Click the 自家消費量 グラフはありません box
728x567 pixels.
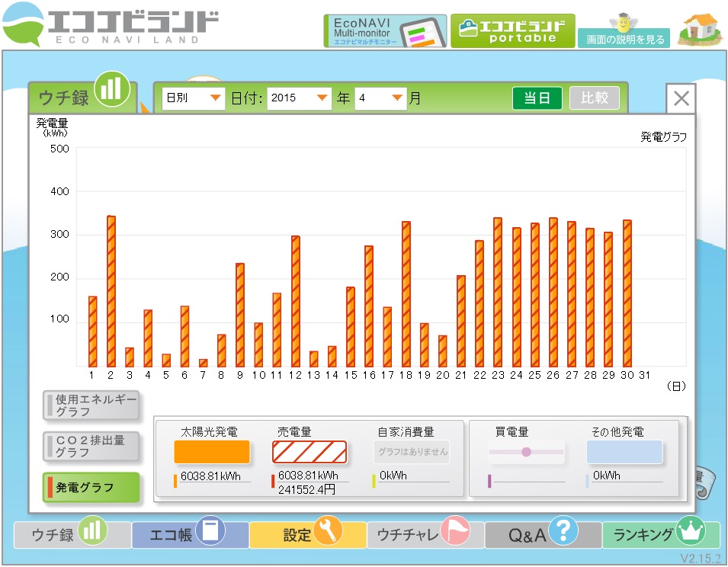click(x=412, y=452)
